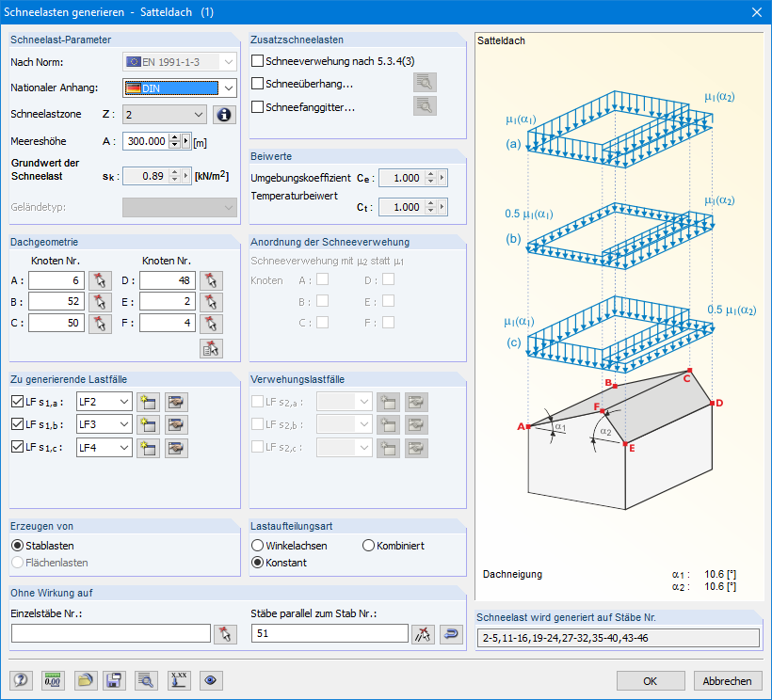Click the revert arrow next to parallel members

click(450, 634)
